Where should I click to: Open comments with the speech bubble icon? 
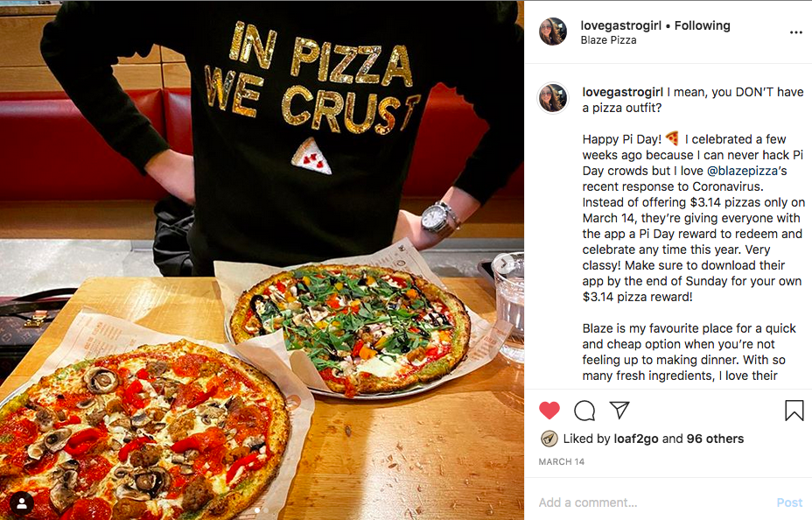click(584, 411)
